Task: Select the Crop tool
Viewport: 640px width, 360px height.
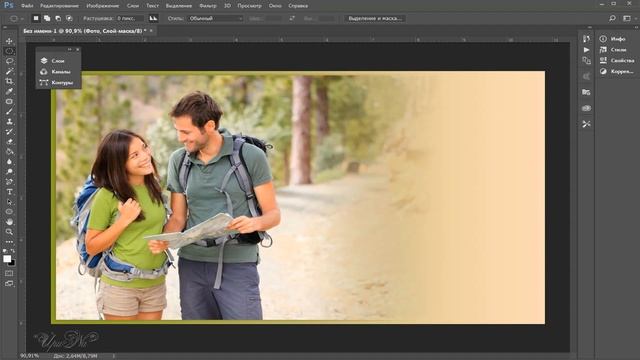Action: [x=9, y=81]
